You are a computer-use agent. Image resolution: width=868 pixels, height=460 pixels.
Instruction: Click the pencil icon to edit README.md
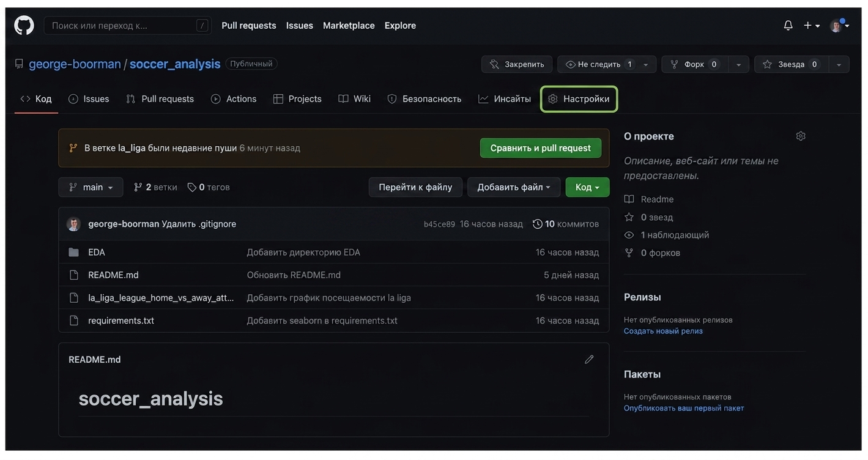pyautogui.click(x=589, y=359)
